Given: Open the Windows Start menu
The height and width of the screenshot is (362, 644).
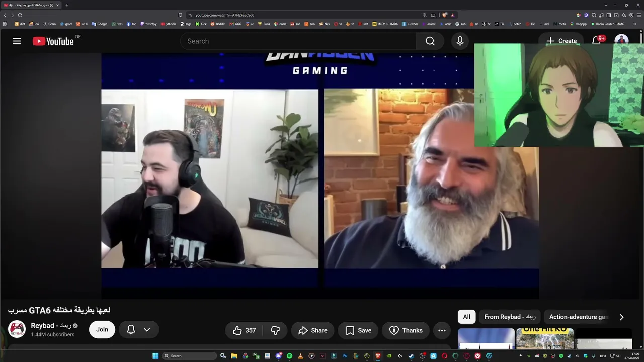Looking at the screenshot, I should click(155, 356).
